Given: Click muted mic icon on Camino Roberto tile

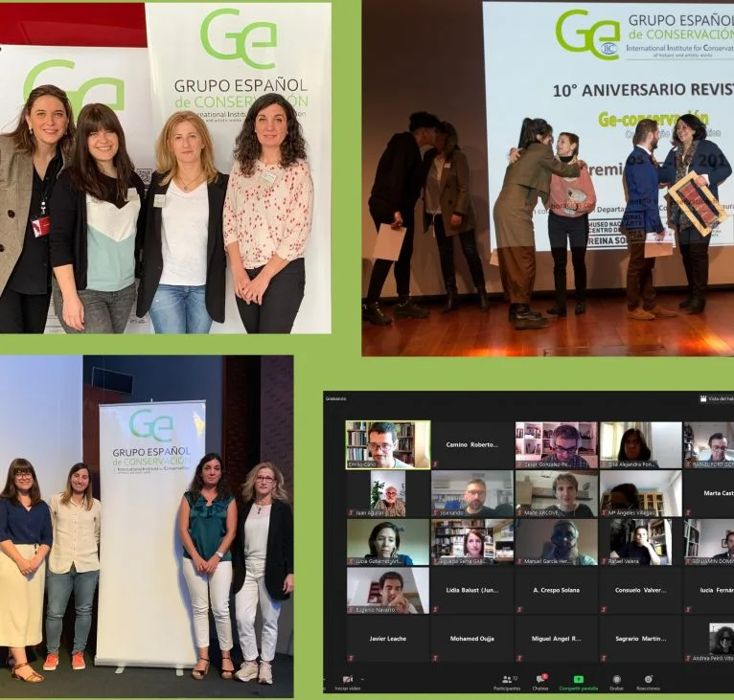Looking at the screenshot, I should tap(435, 464).
